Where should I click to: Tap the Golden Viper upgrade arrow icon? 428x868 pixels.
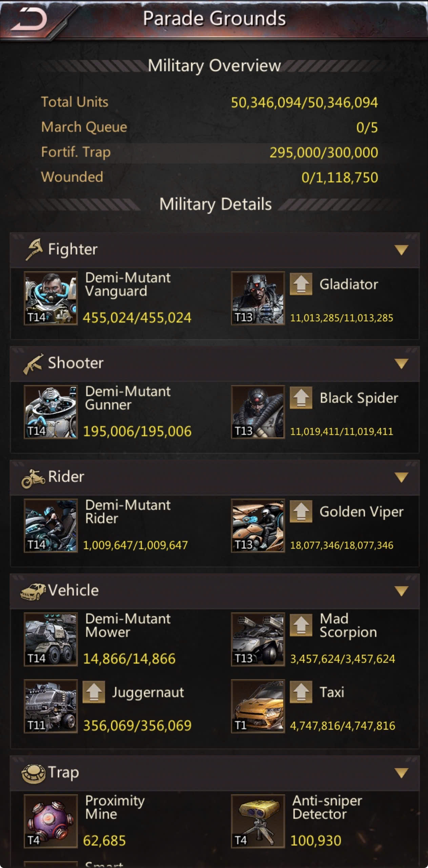(301, 511)
